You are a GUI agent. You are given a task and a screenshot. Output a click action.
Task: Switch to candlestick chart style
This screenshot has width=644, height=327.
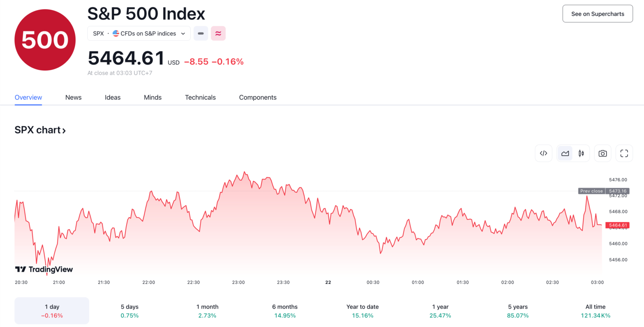click(582, 153)
